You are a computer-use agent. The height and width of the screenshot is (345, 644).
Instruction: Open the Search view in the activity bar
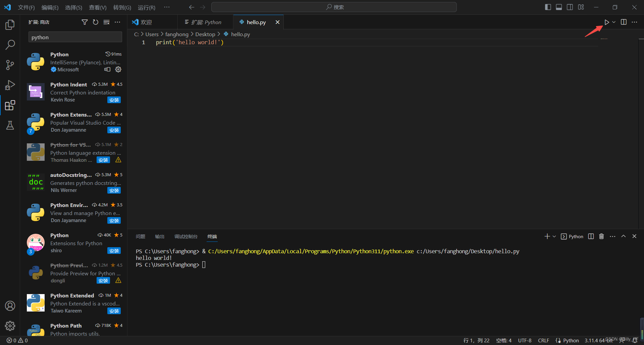10,44
